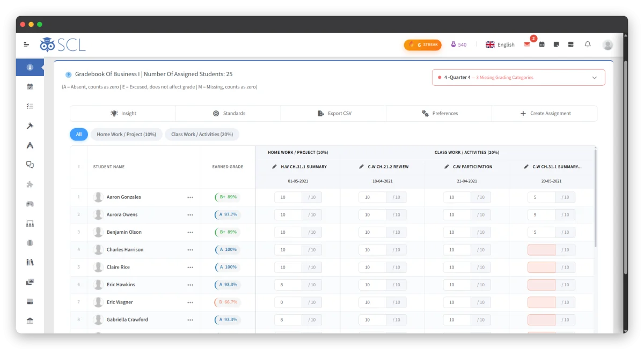Open Gabriella Crawford's student name
This screenshot has width=644, height=349.
127,320
